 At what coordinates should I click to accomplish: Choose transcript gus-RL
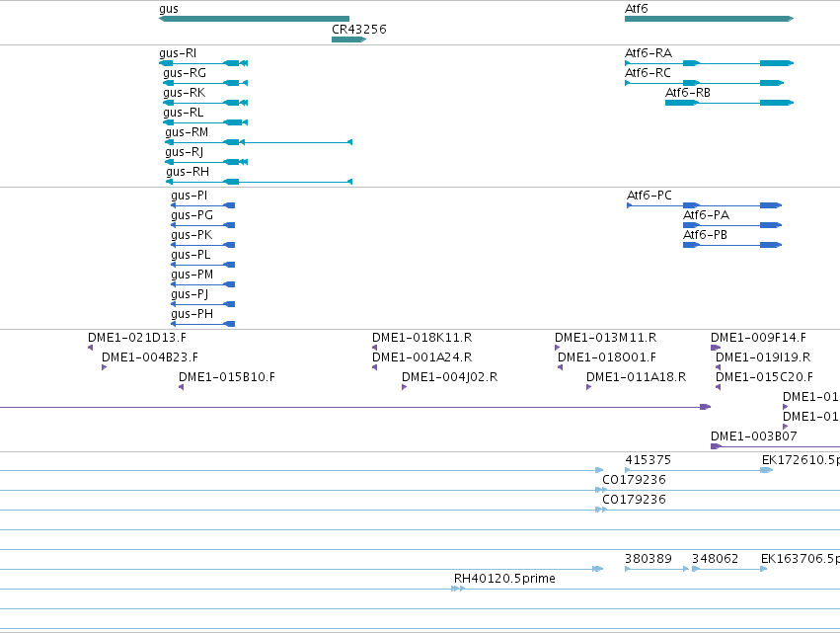point(205,122)
